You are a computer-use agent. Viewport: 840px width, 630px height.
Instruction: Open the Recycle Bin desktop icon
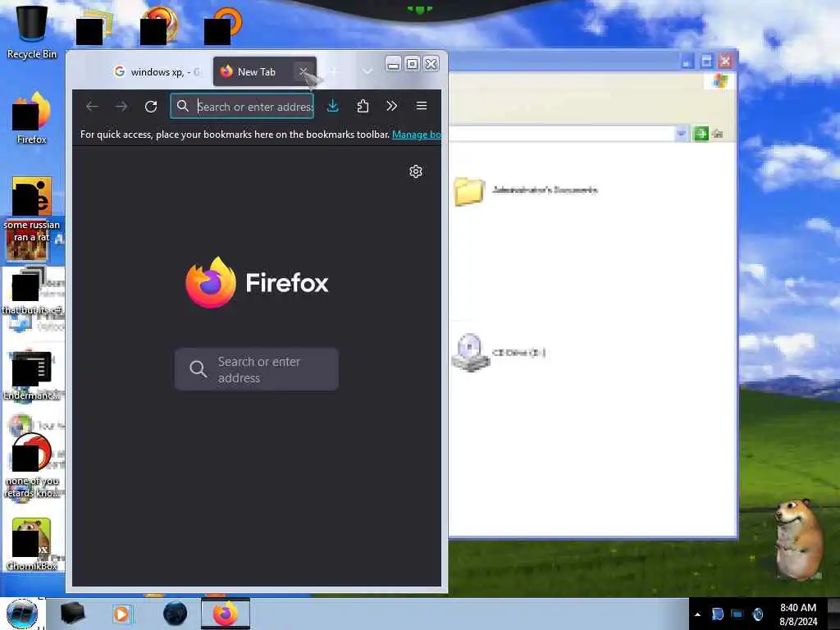tap(32, 31)
